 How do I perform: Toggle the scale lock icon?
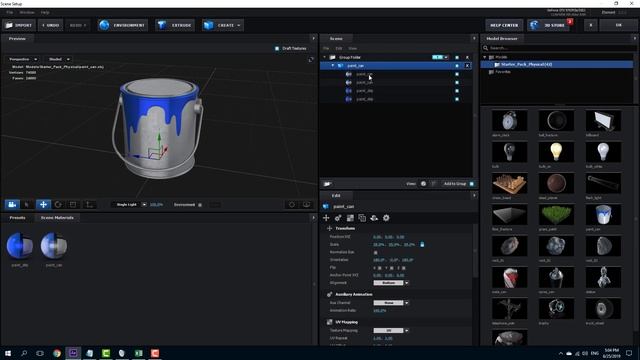[422, 244]
